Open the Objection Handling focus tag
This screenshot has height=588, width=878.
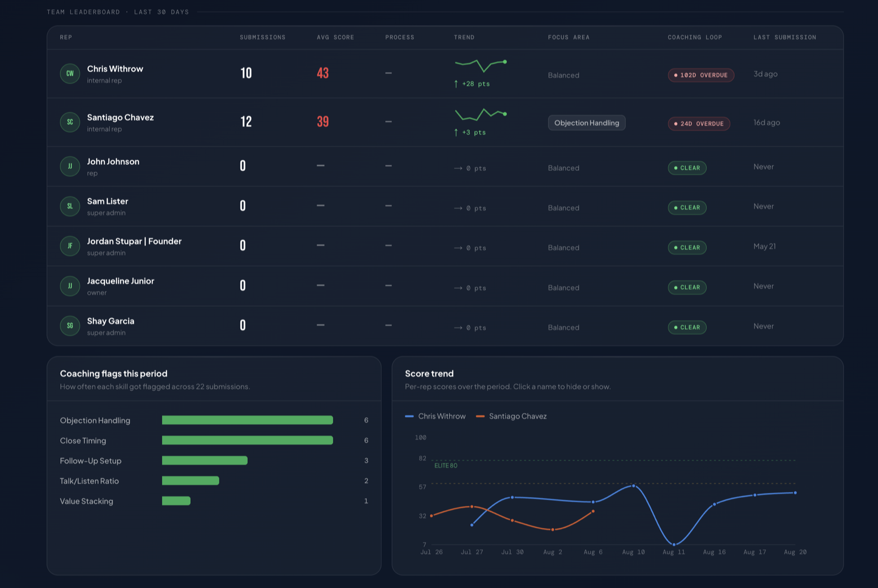[587, 123]
